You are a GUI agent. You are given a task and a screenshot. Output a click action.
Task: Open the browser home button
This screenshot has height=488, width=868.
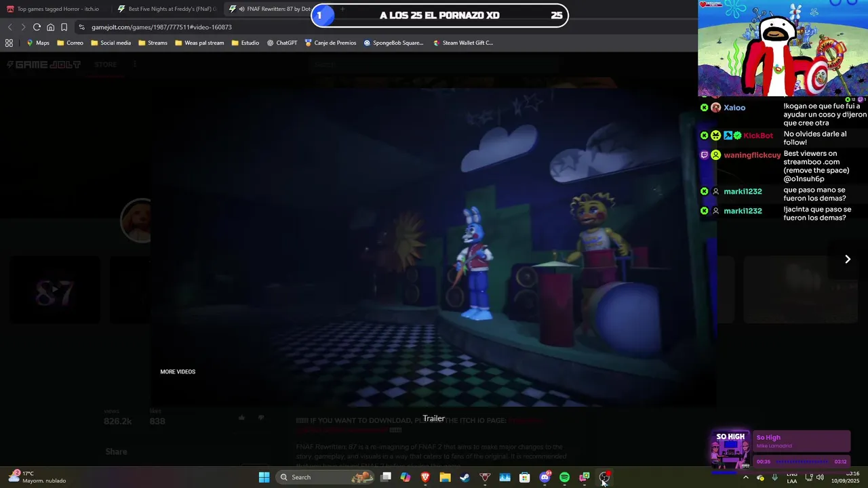(x=50, y=27)
